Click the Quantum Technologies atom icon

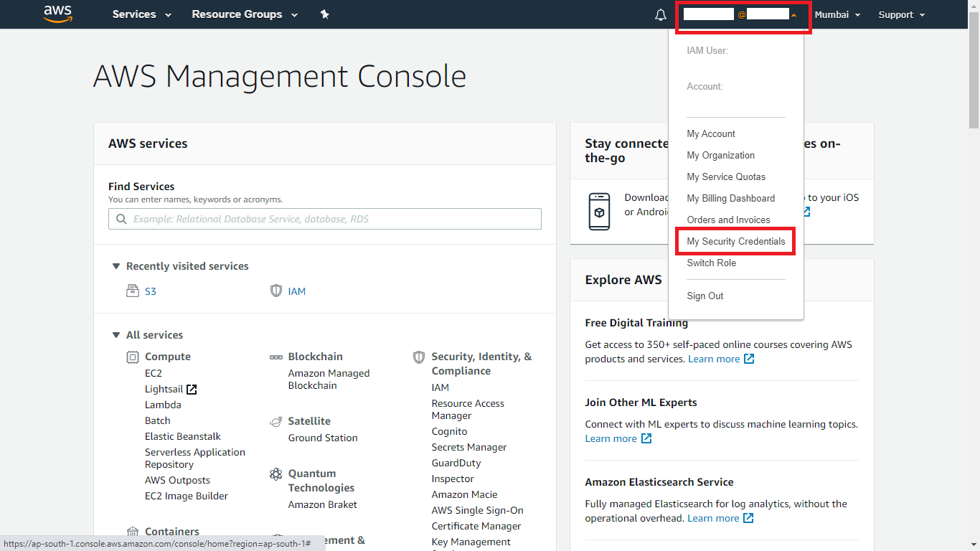275,474
